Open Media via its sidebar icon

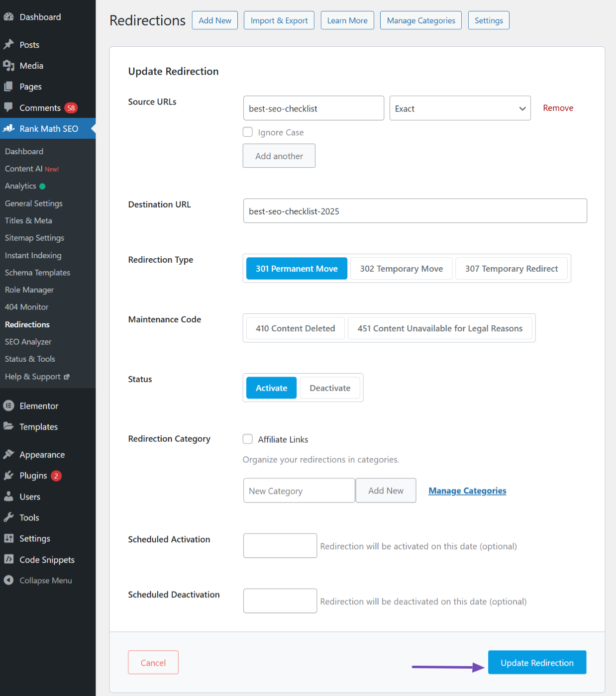click(x=8, y=66)
